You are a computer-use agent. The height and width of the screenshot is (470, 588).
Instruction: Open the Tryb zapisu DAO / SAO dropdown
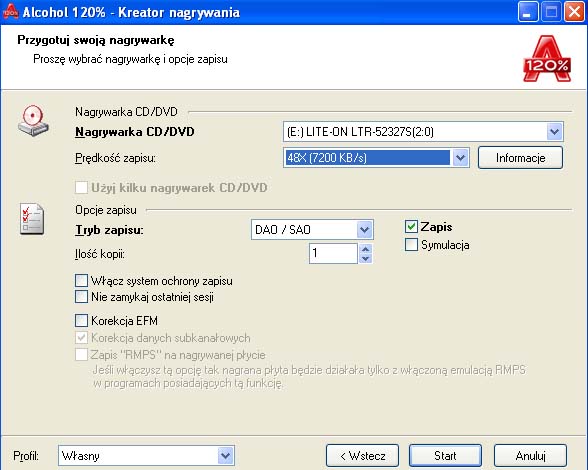[312, 230]
